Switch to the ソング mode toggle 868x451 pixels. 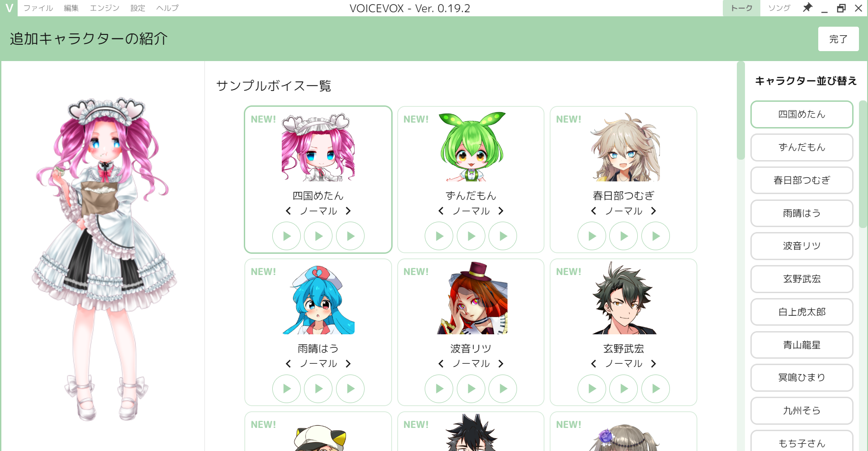coord(779,8)
